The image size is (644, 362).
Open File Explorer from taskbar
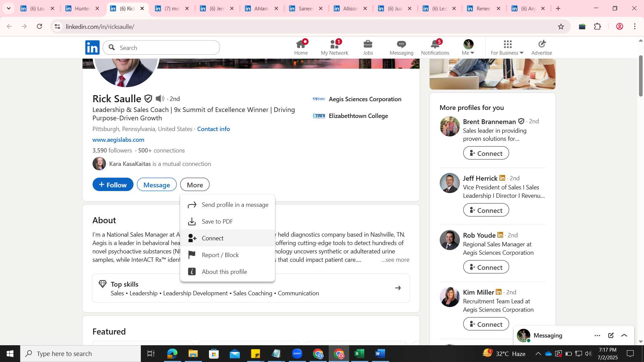[193, 354]
